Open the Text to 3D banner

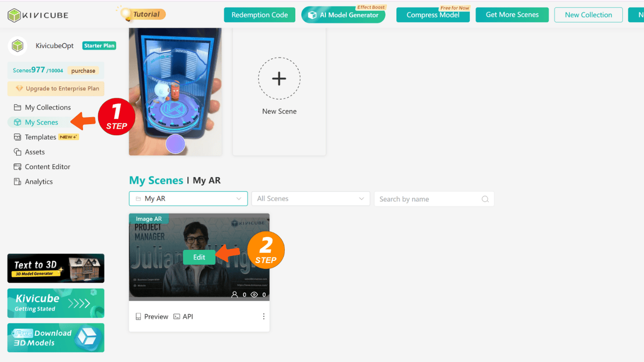point(56,268)
